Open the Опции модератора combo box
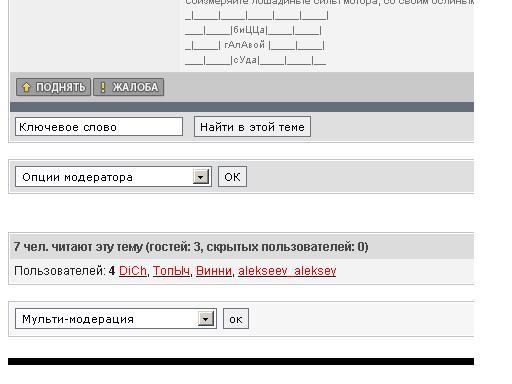This screenshot has height=384, width=512. point(113,177)
